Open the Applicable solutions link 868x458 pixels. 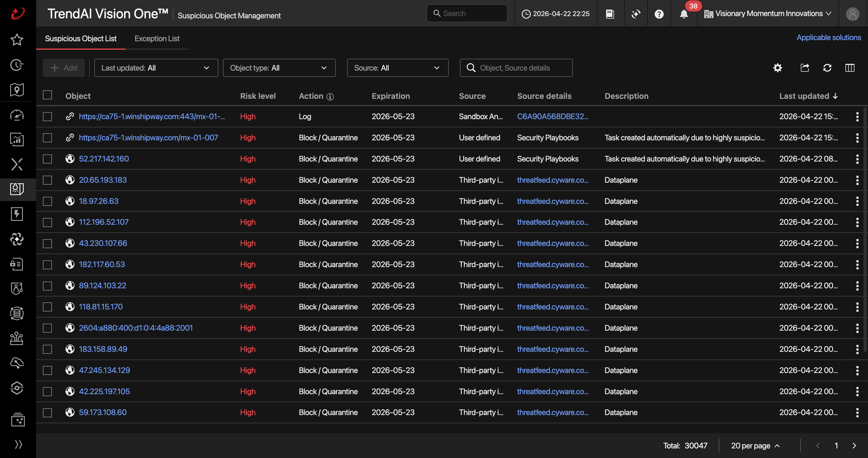tap(828, 38)
